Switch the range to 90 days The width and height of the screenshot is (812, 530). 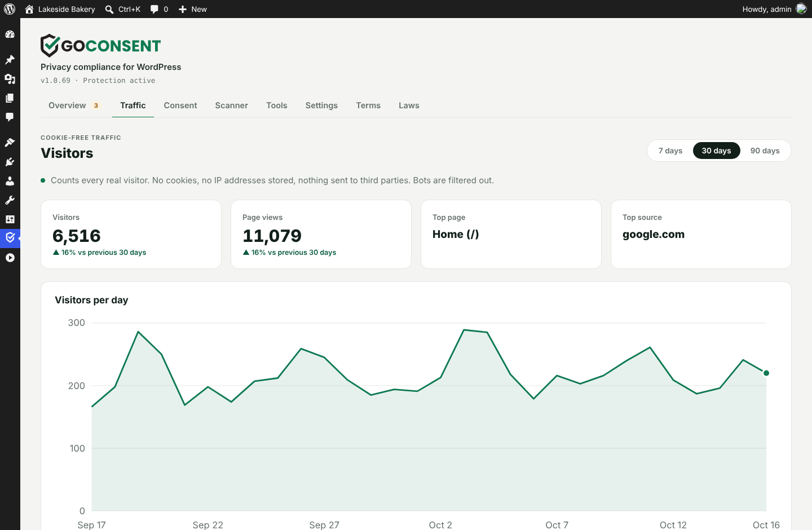(x=765, y=151)
